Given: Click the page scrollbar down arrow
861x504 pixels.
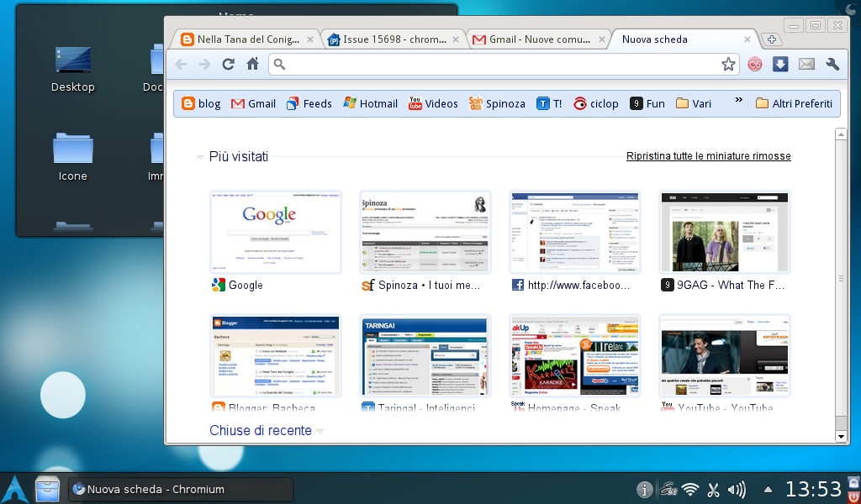Looking at the screenshot, I should (841, 437).
